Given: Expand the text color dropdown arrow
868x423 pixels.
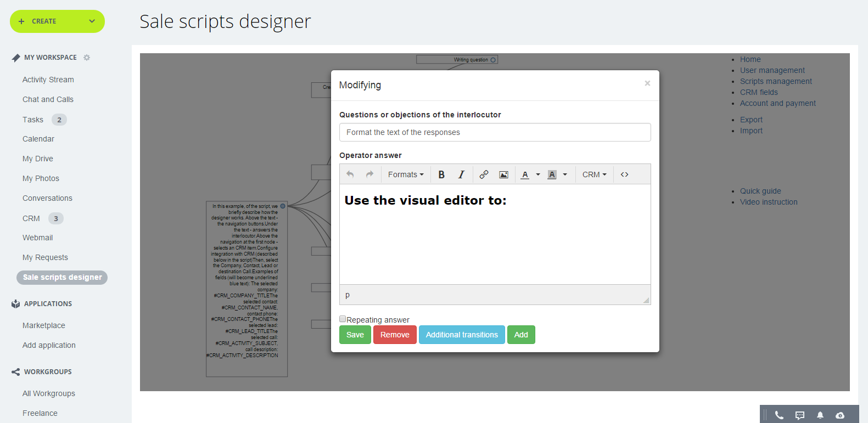Looking at the screenshot, I should 538,174.
